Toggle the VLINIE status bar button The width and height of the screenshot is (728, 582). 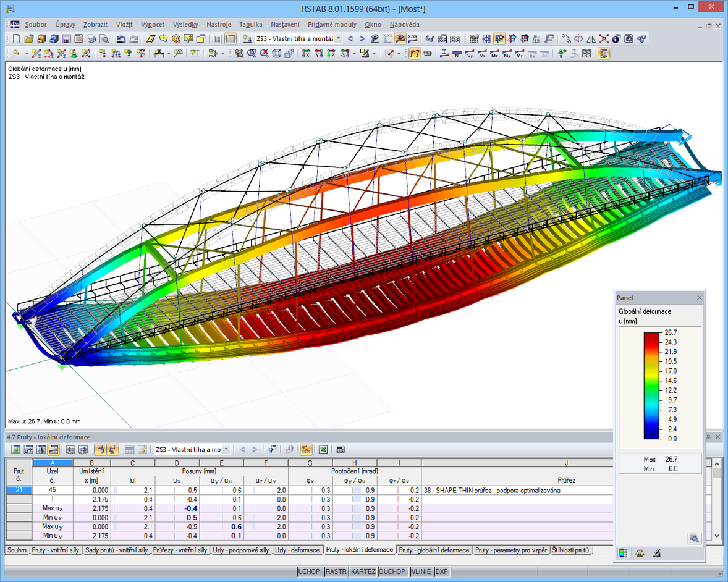click(421, 571)
